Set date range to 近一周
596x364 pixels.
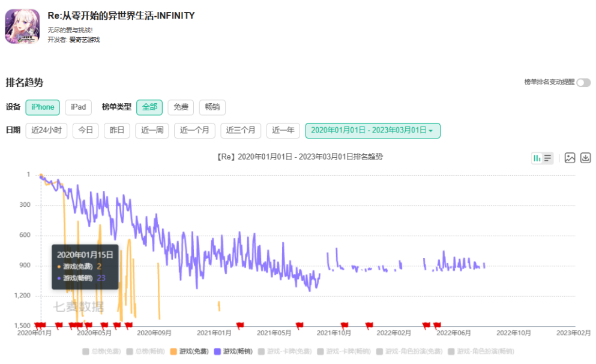pos(152,130)
